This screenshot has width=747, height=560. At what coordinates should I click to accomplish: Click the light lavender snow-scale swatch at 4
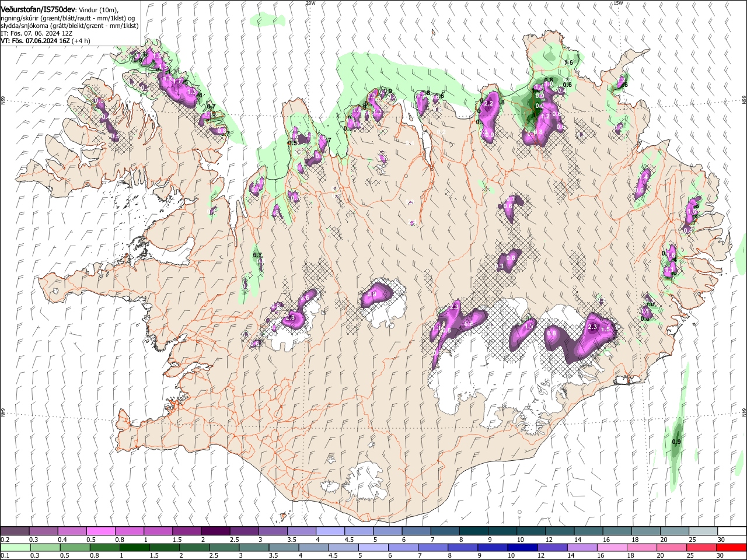330,531
